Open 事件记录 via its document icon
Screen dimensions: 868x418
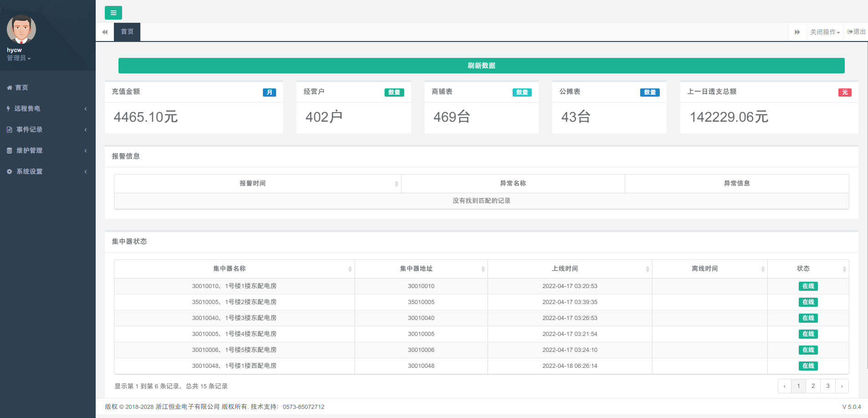pyautogui.click(x=9, y=129)
